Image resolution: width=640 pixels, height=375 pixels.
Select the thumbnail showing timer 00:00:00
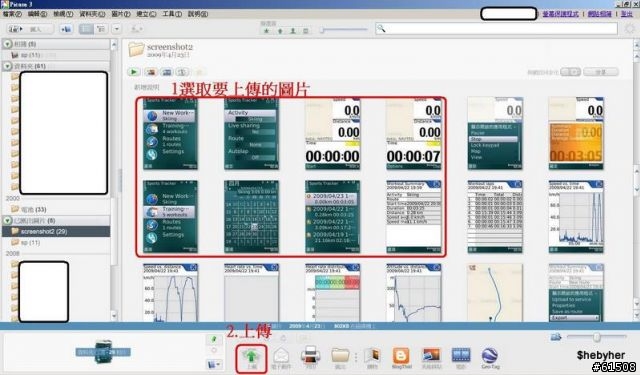pyautogui.click(x=332, y=134)
